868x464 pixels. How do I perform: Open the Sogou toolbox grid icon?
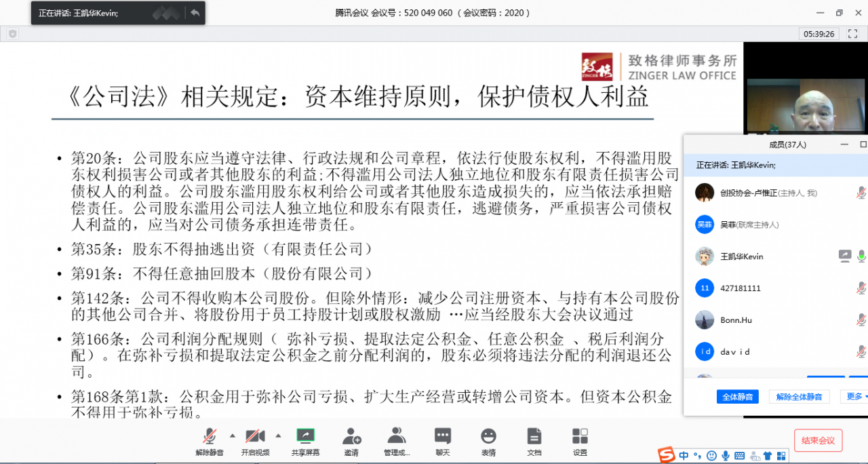click(x=781, y=456)
